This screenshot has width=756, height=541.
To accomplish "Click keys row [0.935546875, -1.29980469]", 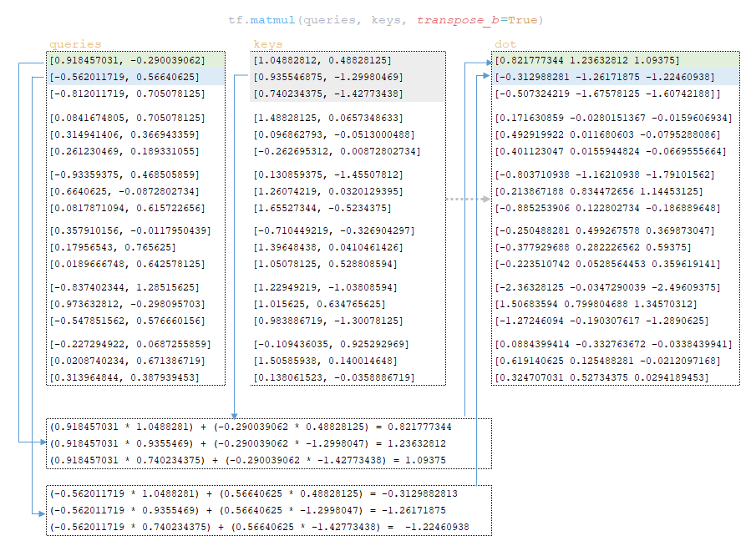I will tap(328, 77).
